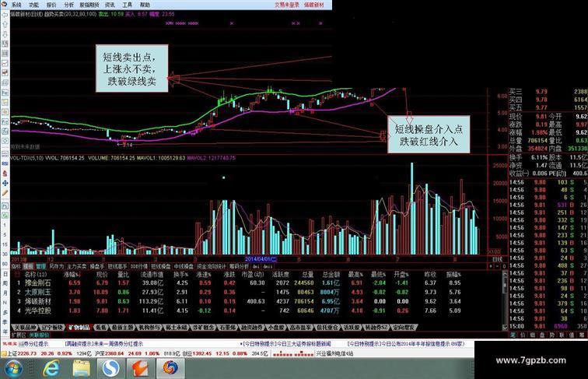Viewport: 588px width, 379px height.
Task: Click the 模板 button in indicator bar
Action: point(29,266)
